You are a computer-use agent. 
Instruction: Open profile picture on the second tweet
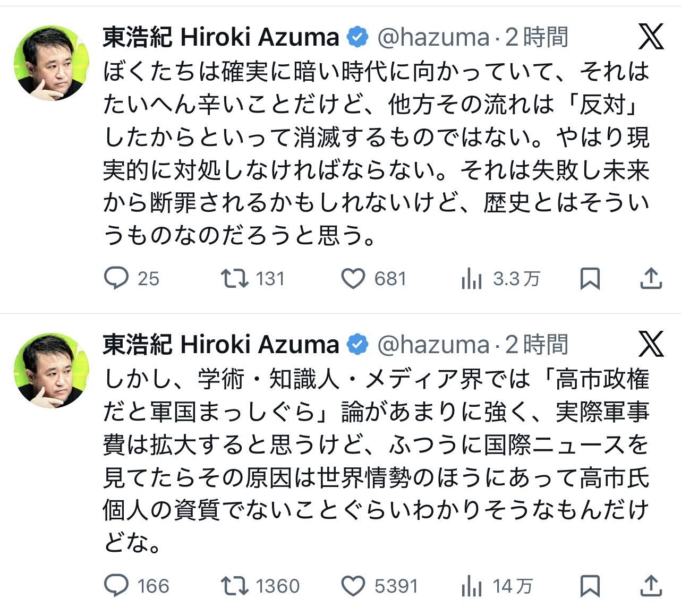point(52,370)
